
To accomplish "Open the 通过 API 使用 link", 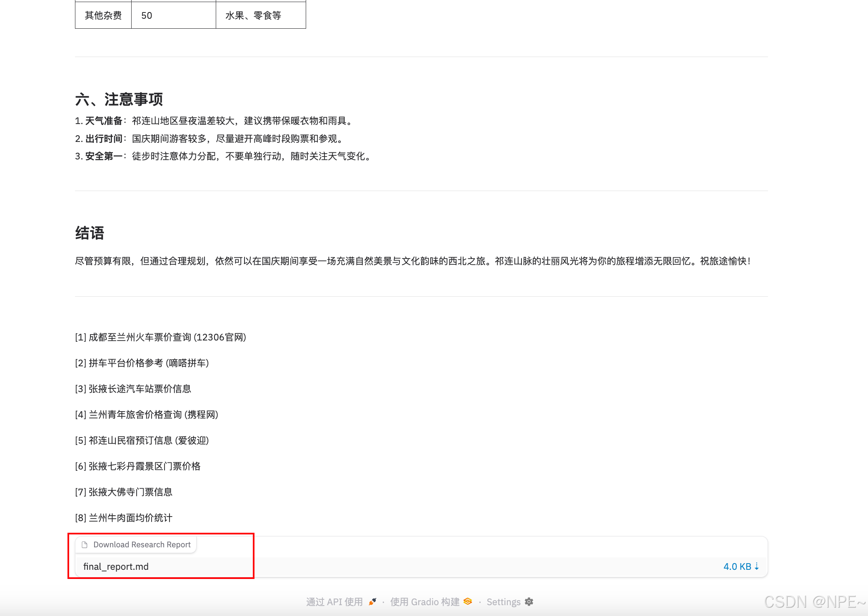I will click(x=334, y=602).
